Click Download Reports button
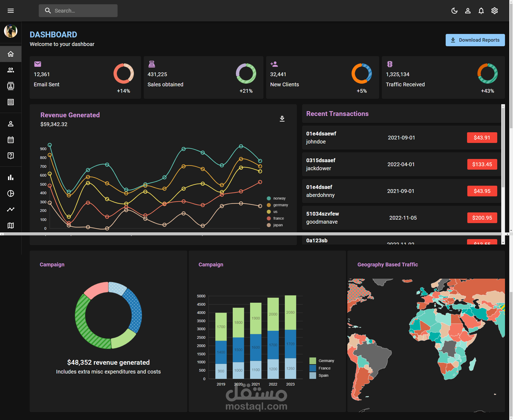The width and height of the screenshot is (513, 420). 475,40
